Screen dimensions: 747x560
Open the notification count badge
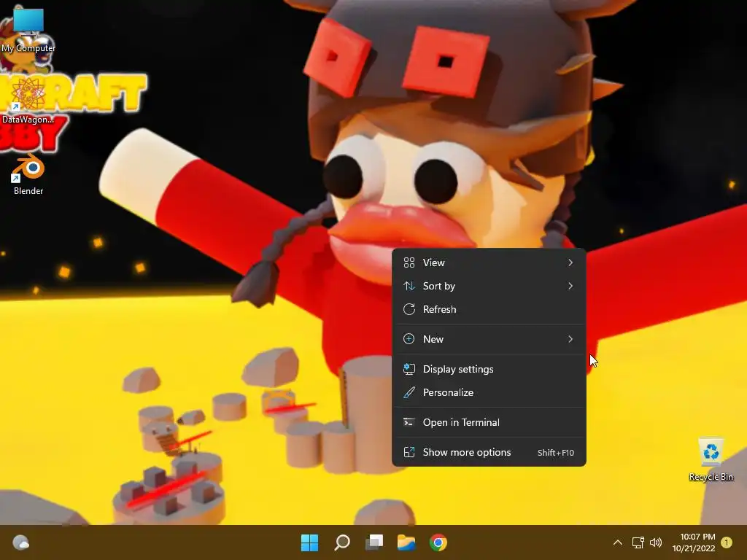(x=727, y=542)
